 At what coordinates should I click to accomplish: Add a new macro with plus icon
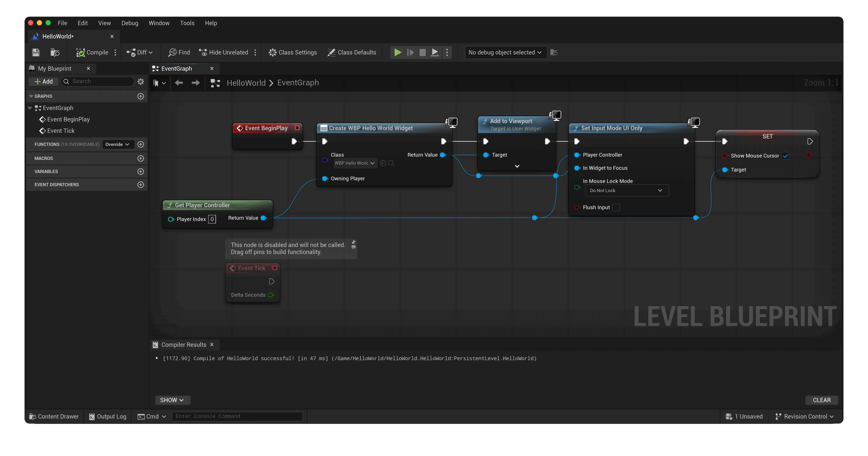141,158
